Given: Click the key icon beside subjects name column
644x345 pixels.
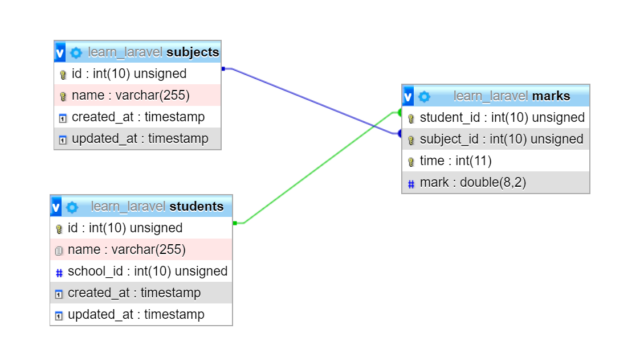Looking at the screenshot, I should point(63,96).
